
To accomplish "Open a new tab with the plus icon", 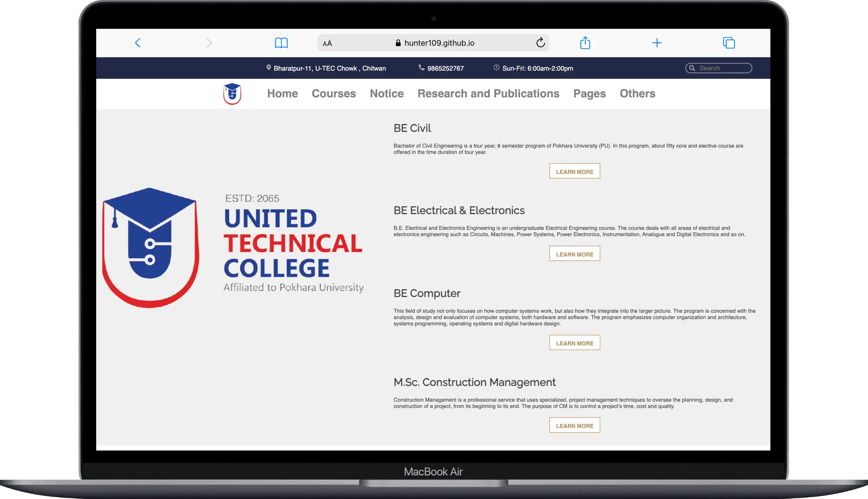I will point(657,43).
